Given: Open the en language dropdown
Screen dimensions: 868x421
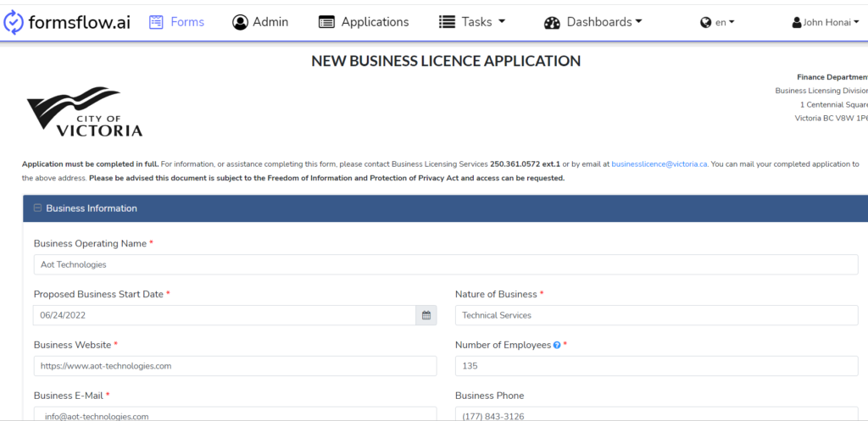Looking at the screenshot, I should pos(725,23).
